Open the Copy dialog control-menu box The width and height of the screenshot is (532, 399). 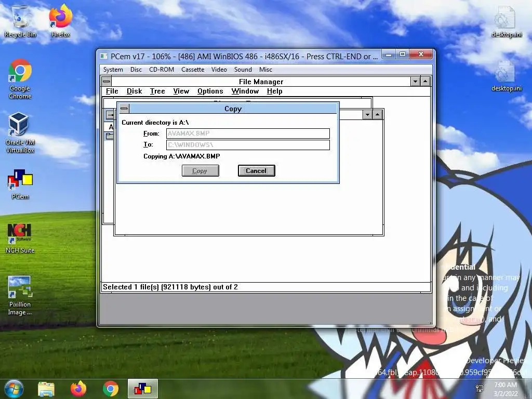click(124, 109)
